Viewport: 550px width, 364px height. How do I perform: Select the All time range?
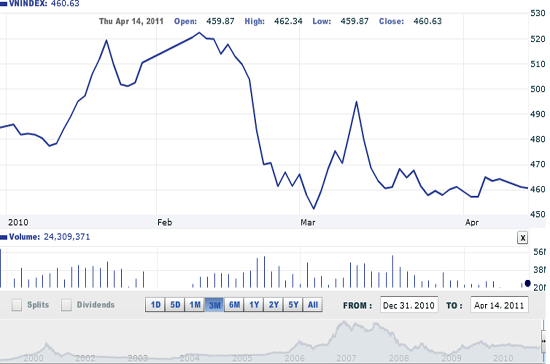313,305
